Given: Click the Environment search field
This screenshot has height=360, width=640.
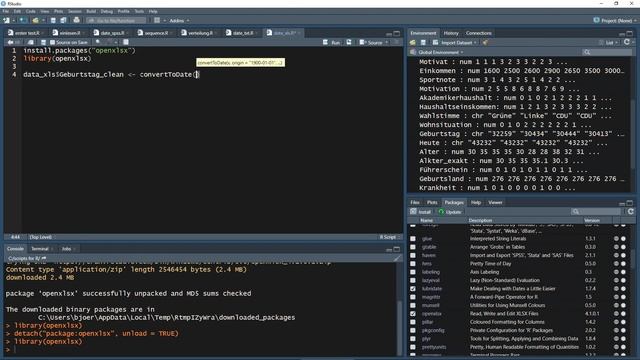Looking at the screenshot, I should 608,52.
